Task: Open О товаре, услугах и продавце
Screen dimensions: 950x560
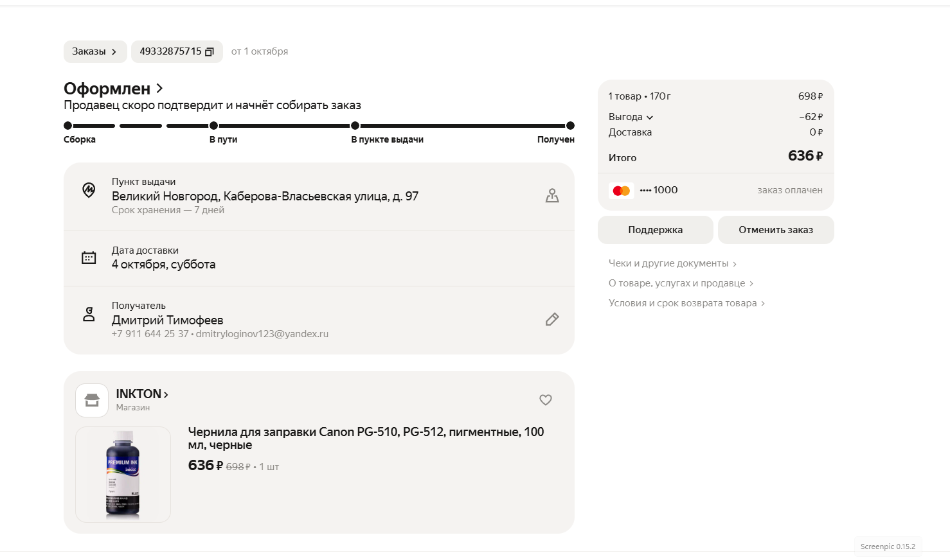Action: 680,283
